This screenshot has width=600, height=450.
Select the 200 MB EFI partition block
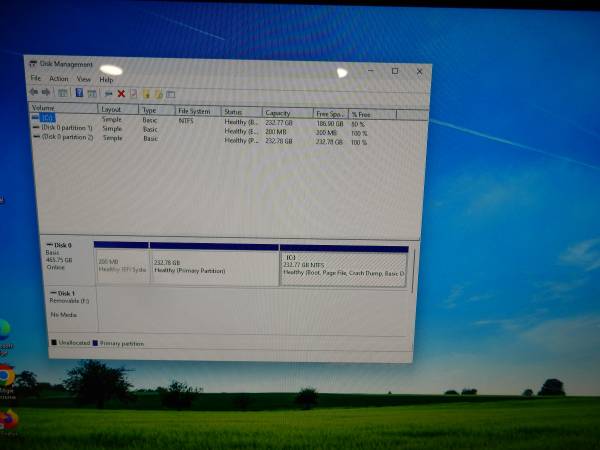pos(121,266)
